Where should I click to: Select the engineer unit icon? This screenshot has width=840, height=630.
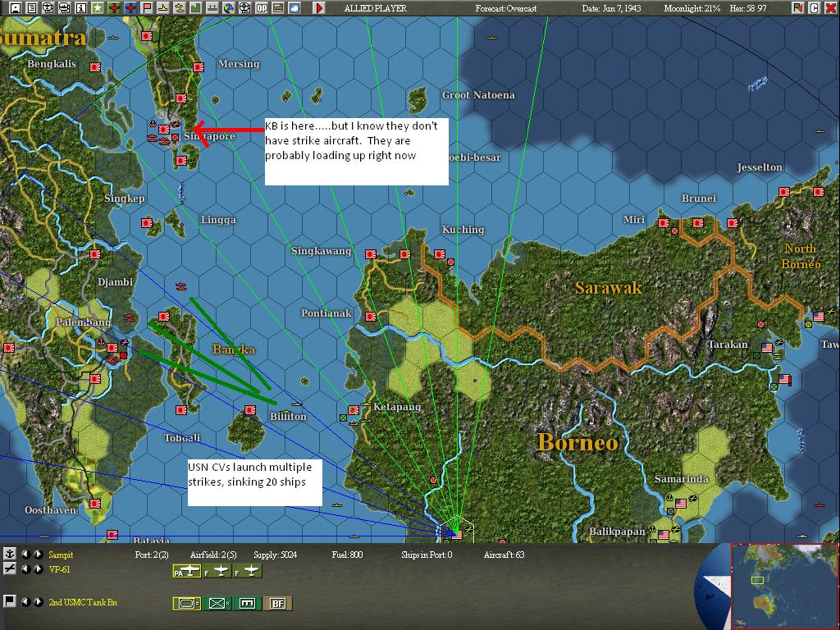coord(248,603)
